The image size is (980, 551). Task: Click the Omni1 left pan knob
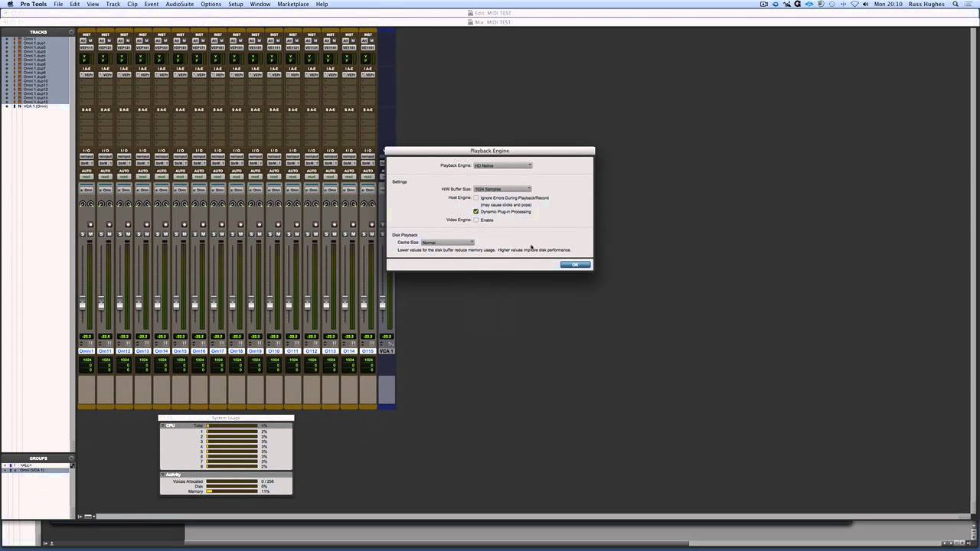[83, 204]
